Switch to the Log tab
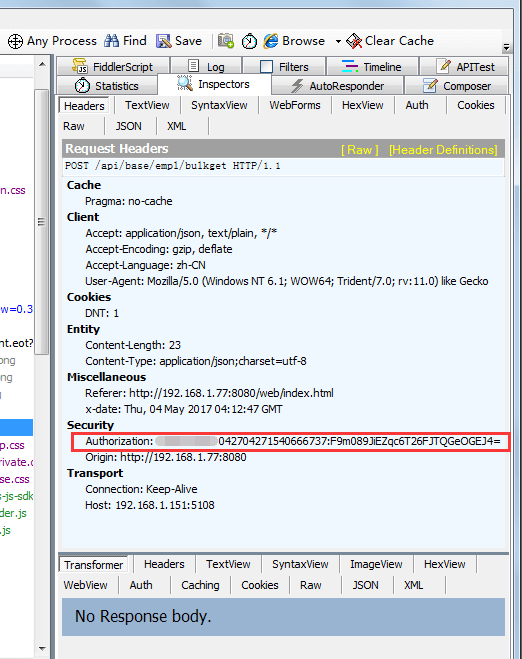Screen dimensions: 522x659 tap(206, 66)
